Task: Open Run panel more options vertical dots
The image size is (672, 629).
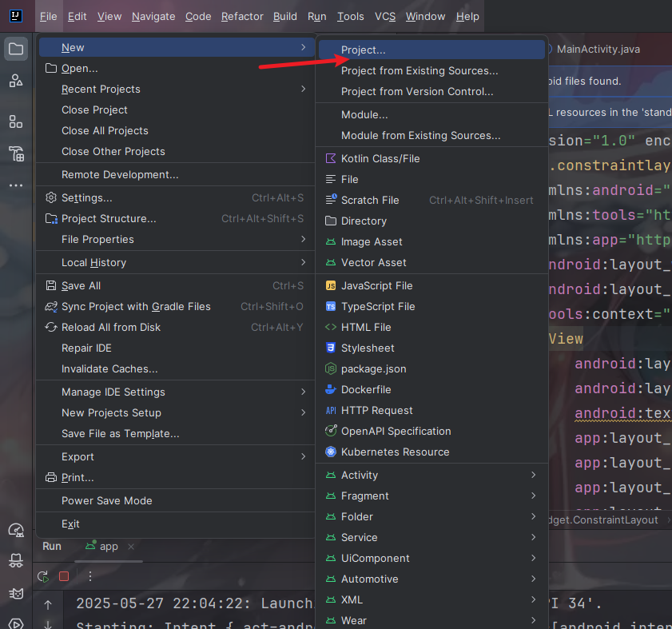Action: point(90,576)
